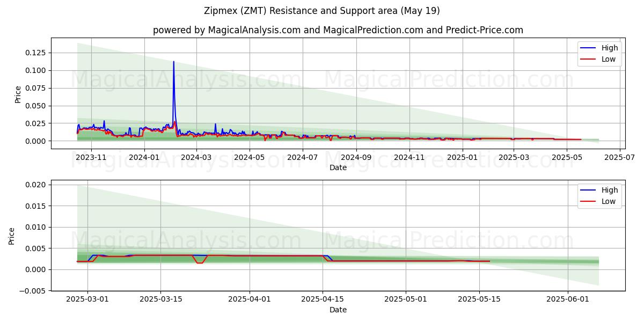The image size is (644, 322).
Task: Click the 2025-04-15 label in bottom chart
Action: point(322,299)
